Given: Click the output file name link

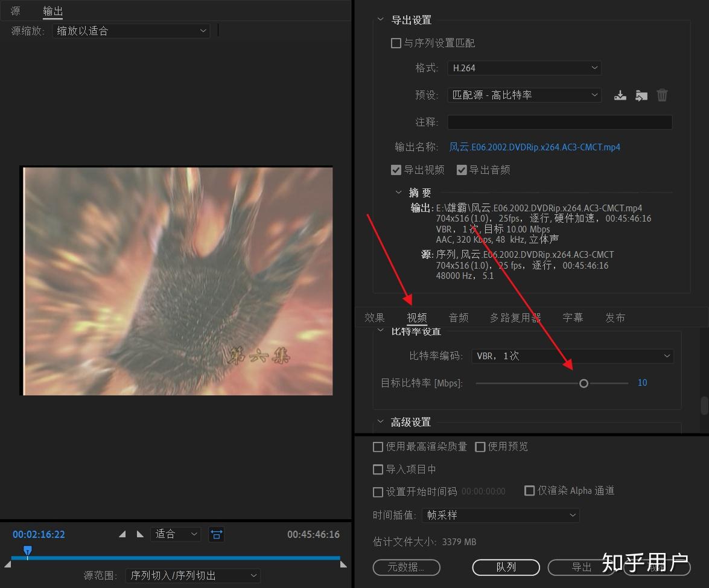Looking at the screenshot, I should pos(535,147).
